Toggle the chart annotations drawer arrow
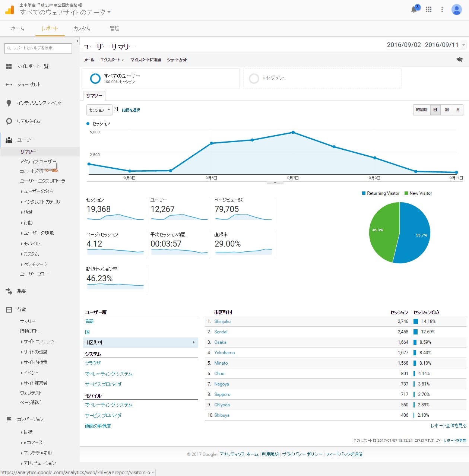 (275, 183)
